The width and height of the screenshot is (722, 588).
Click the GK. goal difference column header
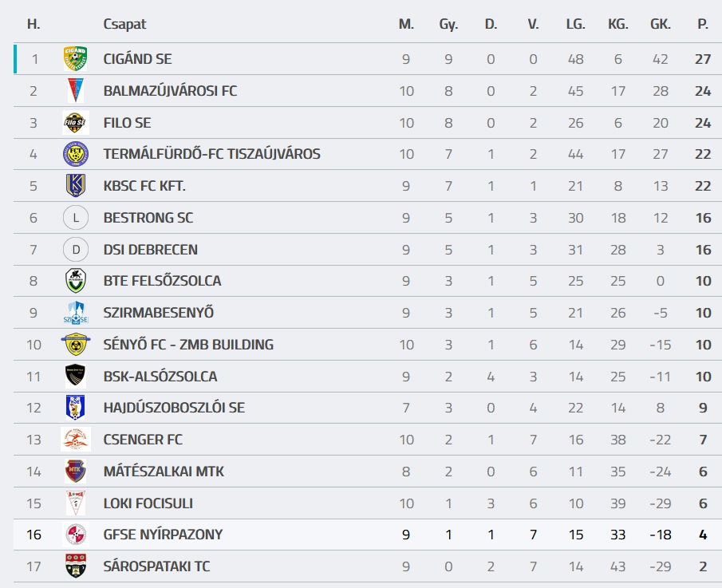click(x=661, y=25)
